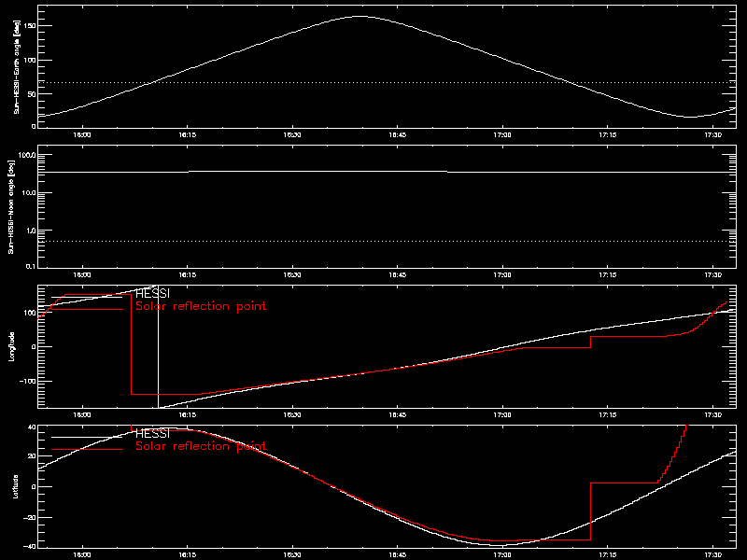The height and width of the screenshot is (560, 747).
Task: Click the 50 tick on Sun-HESSI-Earth angle axis
Action: [32, 94]
